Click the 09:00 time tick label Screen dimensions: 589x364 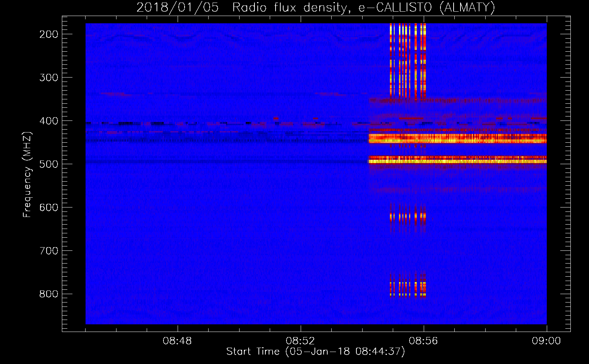click(x=546, y=341)
